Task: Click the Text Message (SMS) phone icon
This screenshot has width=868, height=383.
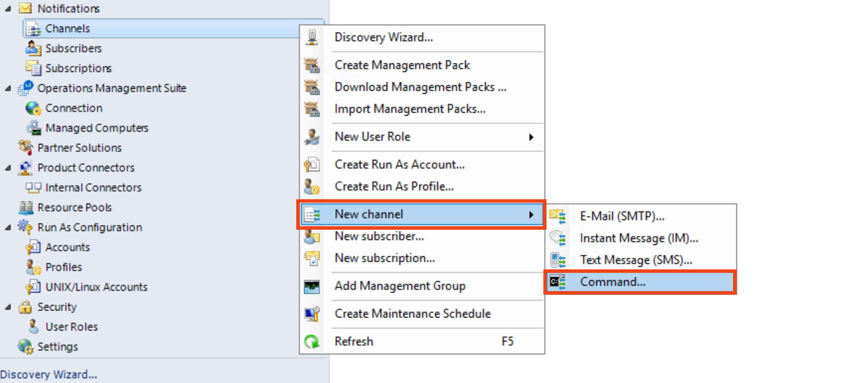Action: (x=557, y=260)
